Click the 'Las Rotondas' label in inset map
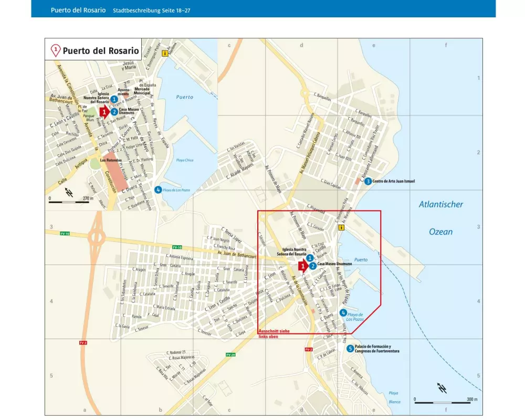Image resolution: width=525 pixels, height=420 pixels. pos(111,160)
